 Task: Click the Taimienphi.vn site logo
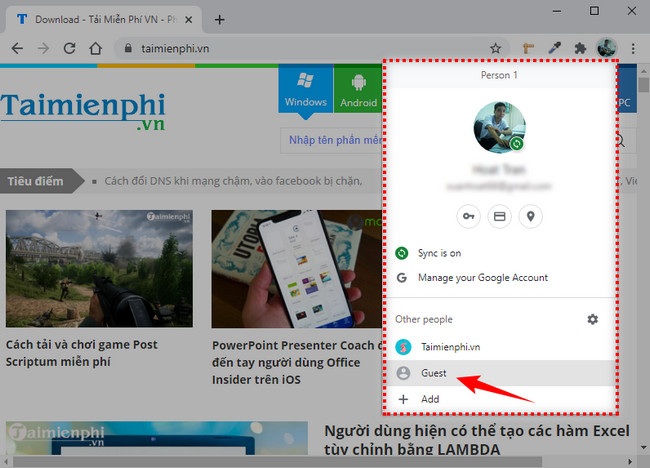pyautogui.click(x=82, y=111)
